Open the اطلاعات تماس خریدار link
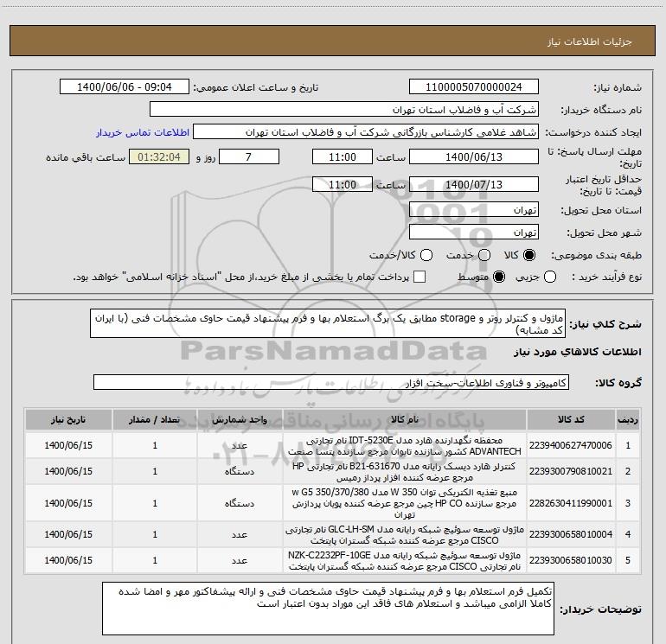 tap(143, 132)
